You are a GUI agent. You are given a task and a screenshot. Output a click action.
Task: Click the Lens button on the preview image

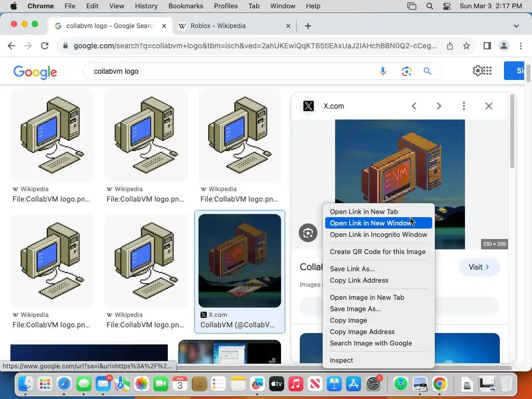tap(308, 233)
